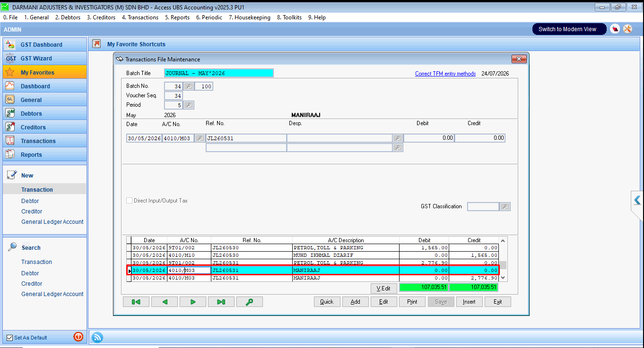This screenshot has width=644, height=348.
Task: Click the Insert button
Action: [x=469, y=302]
